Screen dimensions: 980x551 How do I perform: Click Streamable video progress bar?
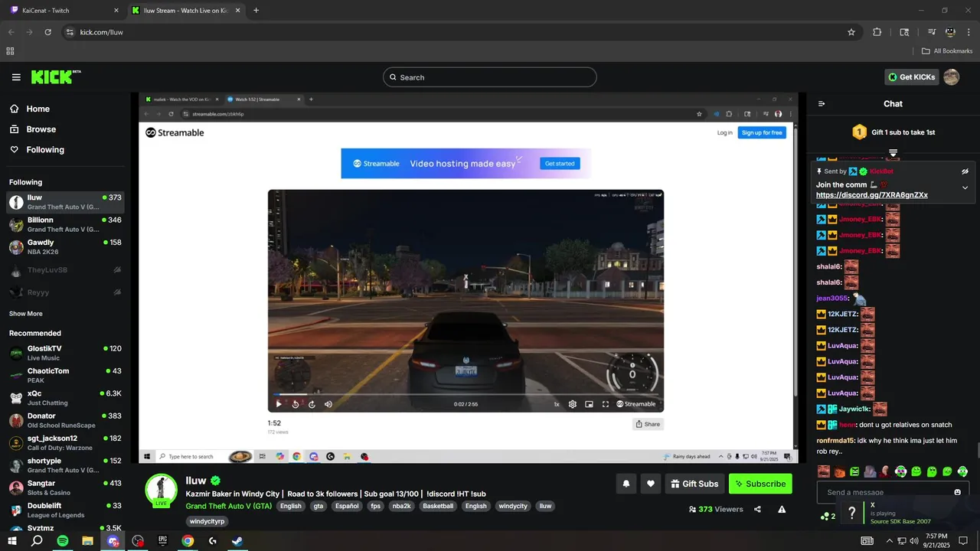point(465,395)
